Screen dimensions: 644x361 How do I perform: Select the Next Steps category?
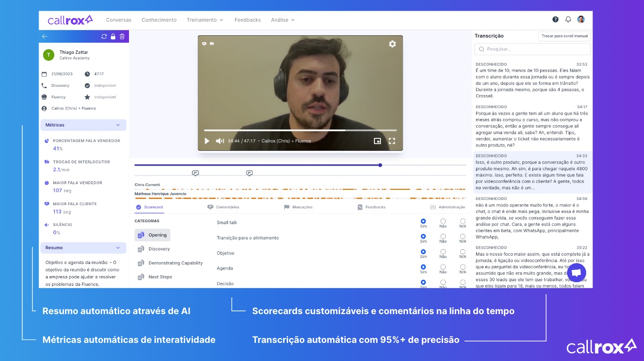pyautogui.click(x=155, y=277)
